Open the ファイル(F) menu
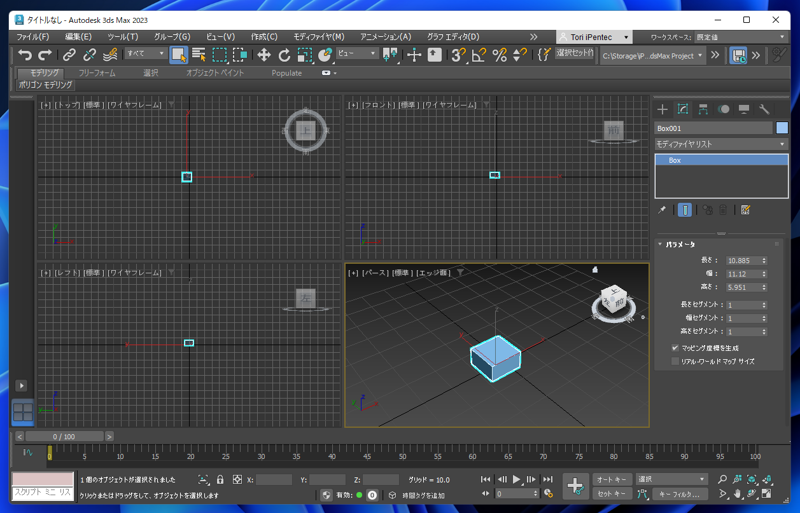Screen dimensions: 800x513 click(33, 37)
